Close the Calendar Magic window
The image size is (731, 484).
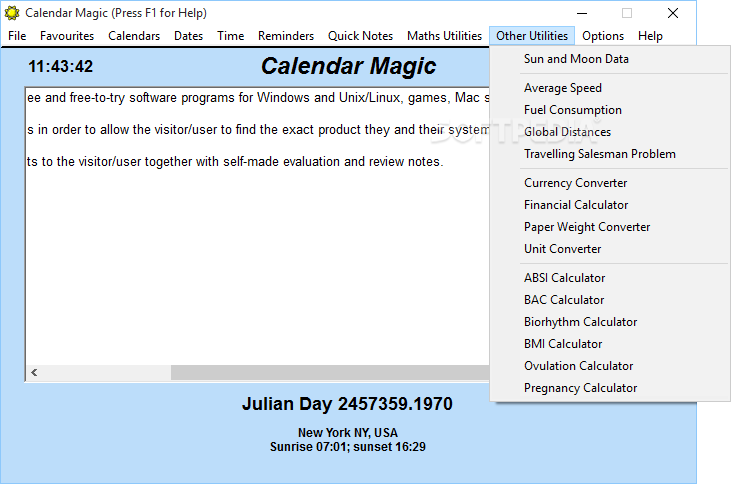673,13
